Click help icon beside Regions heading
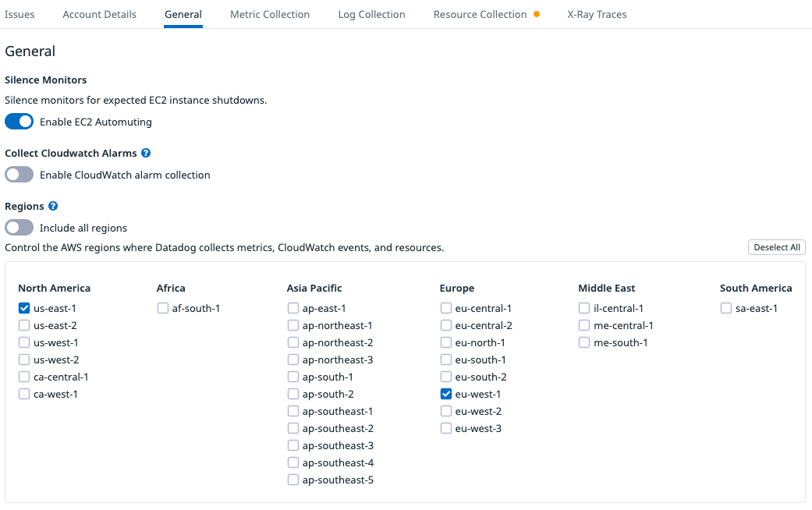This screenshot has height=510, width=812. [x=53, y=207]
